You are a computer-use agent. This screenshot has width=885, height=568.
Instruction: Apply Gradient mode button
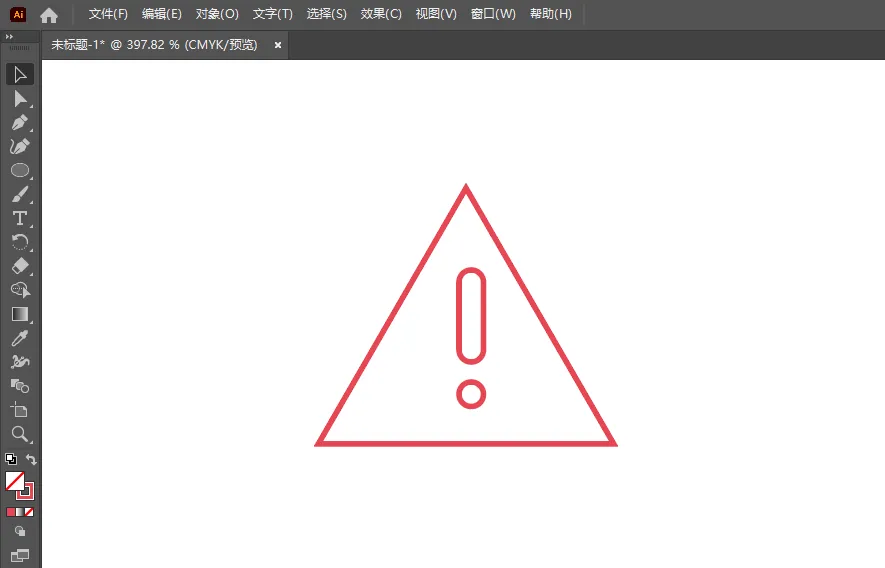tap(20, 512)
